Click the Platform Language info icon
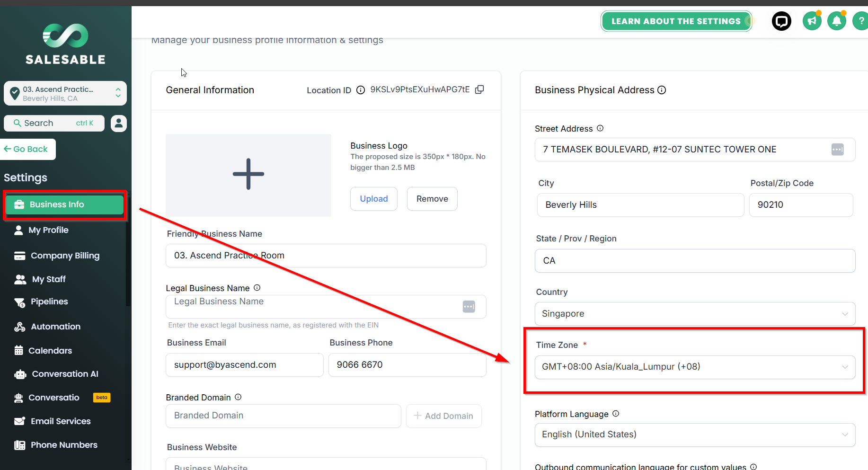Screen dimensions: 868x470 click(616, 414)
